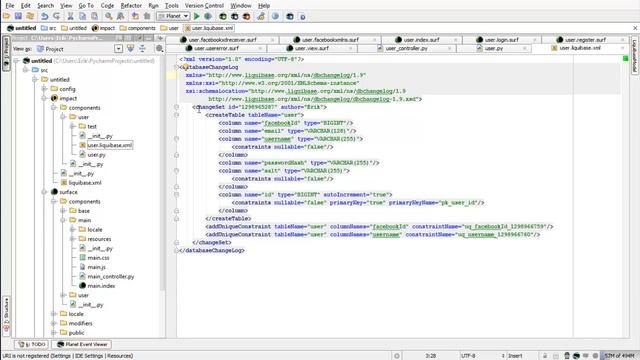Click the collapse all tree icon

[142, 49]
